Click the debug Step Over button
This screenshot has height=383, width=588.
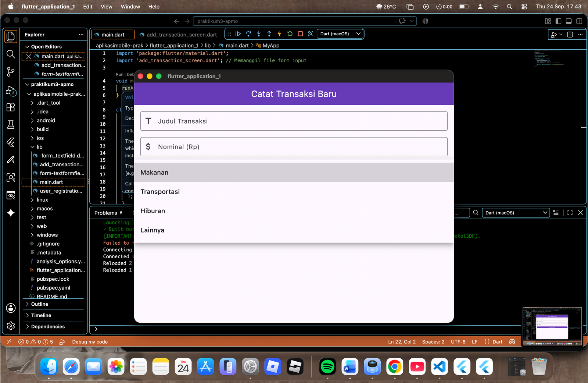[248, 34]
